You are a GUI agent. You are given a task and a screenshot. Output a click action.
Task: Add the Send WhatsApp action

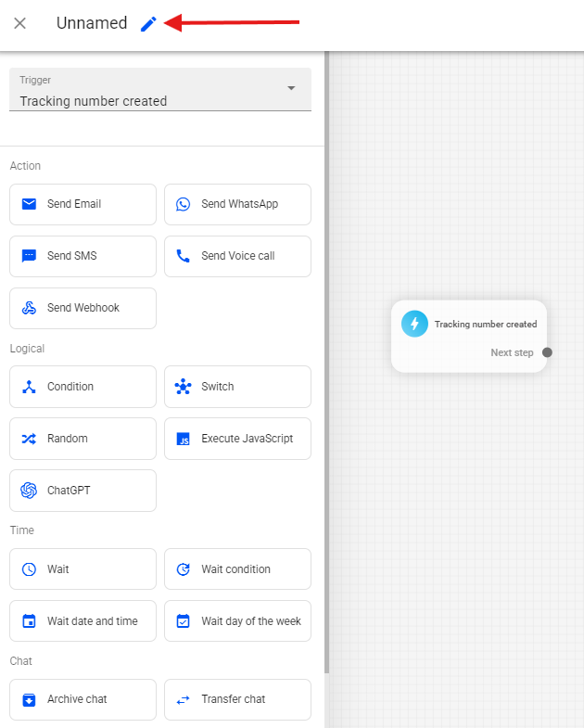237,204
